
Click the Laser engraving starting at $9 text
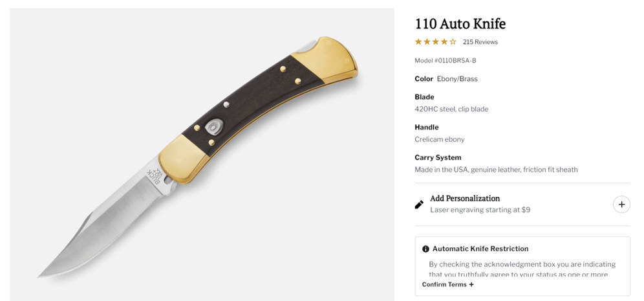coord(480,210)
